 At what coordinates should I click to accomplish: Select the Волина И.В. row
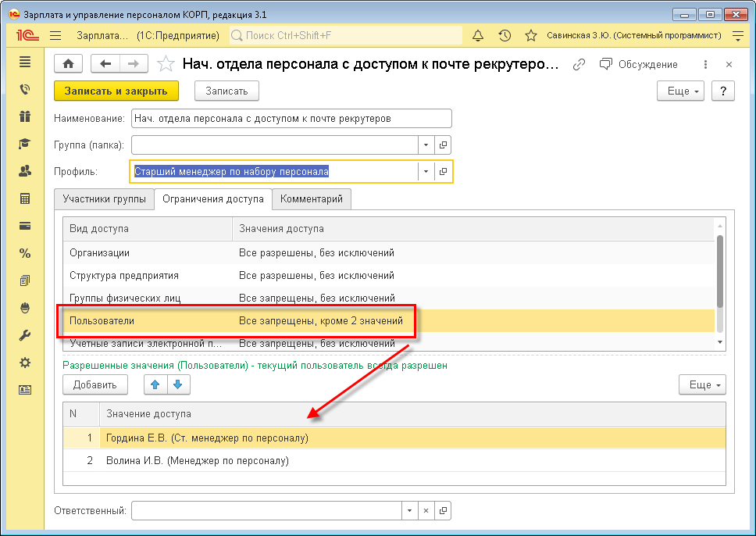198,461
